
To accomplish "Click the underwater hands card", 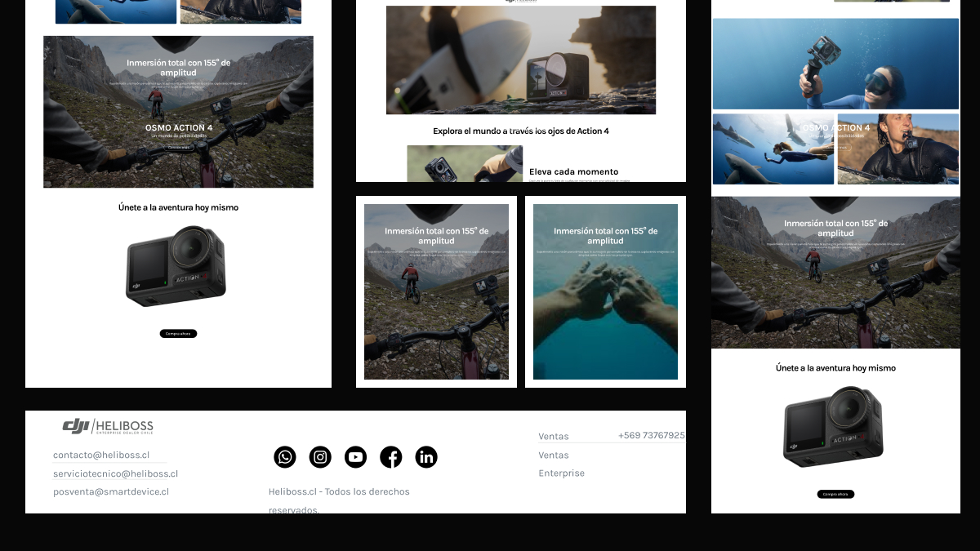I will (x=605, y=291).
